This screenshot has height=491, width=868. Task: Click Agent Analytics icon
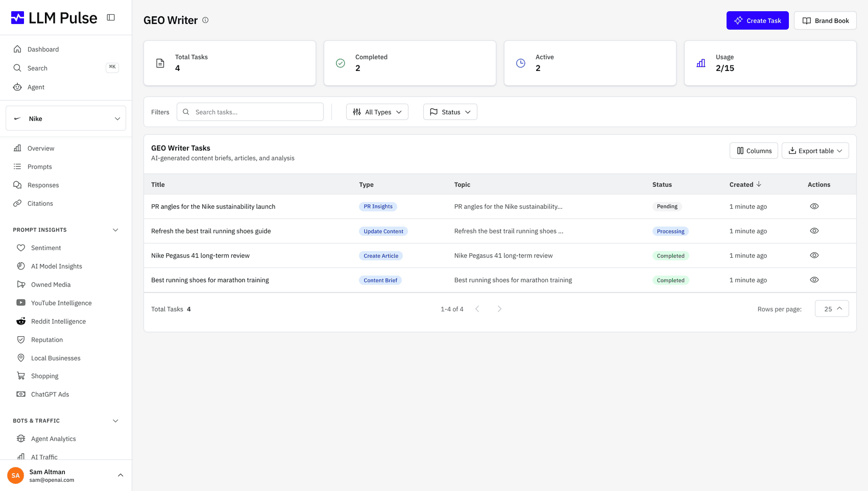point(21,438)
